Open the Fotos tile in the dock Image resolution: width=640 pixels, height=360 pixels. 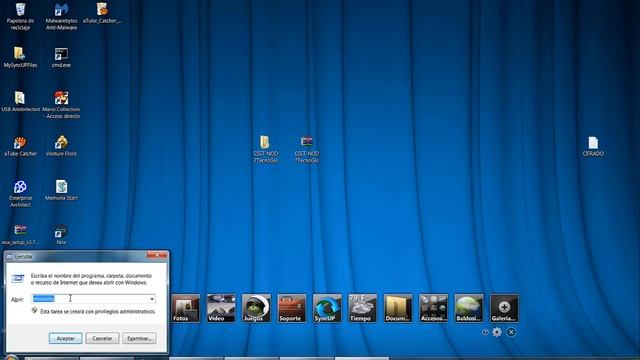(x=186, y=308)
